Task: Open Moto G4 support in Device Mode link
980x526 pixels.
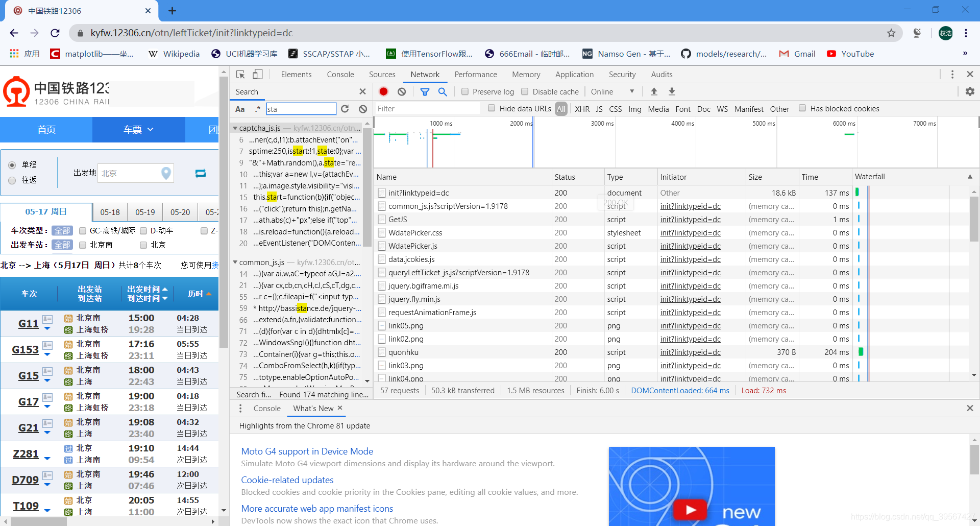Action: click(x=307, y=451)
